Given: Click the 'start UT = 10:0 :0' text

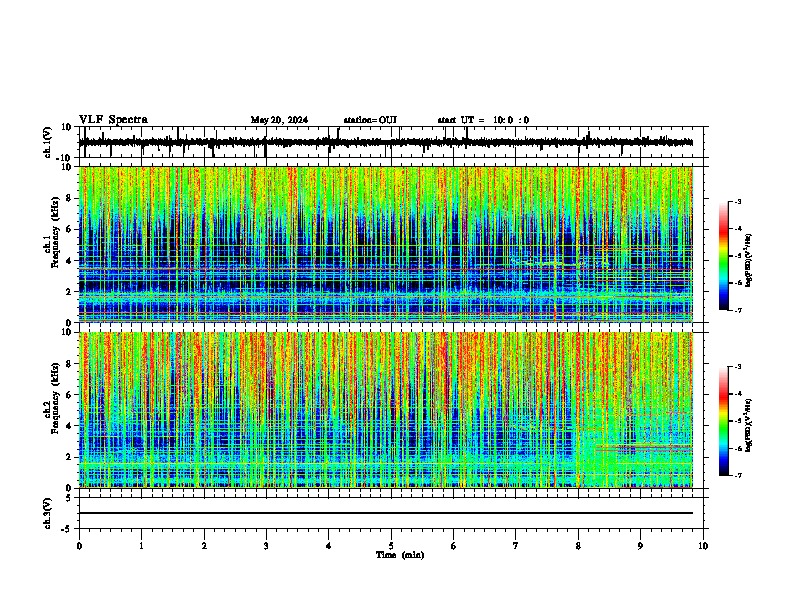Looking at the screenshot, I should (483, 120).
